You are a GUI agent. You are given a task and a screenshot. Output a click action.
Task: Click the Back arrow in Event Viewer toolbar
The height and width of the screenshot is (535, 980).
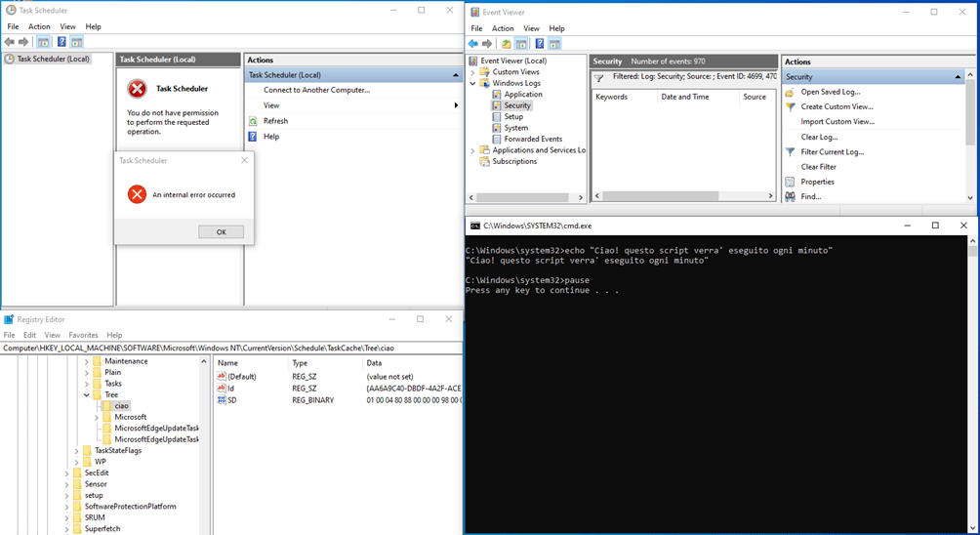pos(474,44)
